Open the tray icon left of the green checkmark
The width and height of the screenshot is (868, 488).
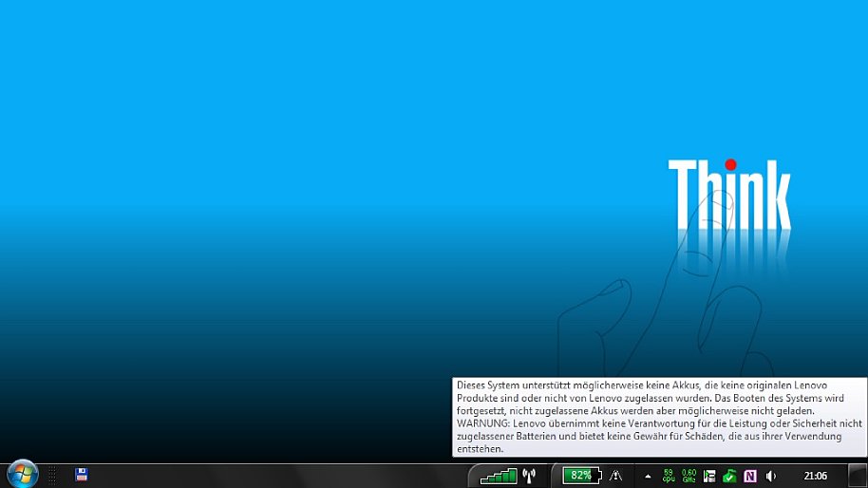(x=709, y=476)
